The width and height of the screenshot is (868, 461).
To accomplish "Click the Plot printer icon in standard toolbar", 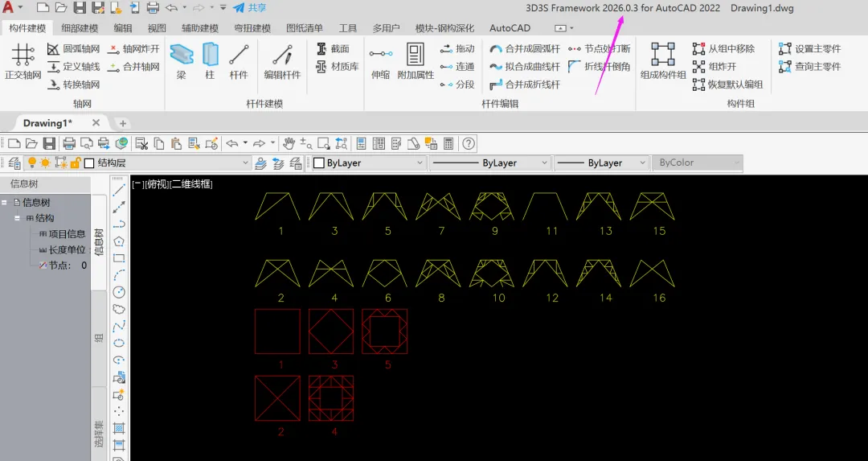I will tap(68, 143).
